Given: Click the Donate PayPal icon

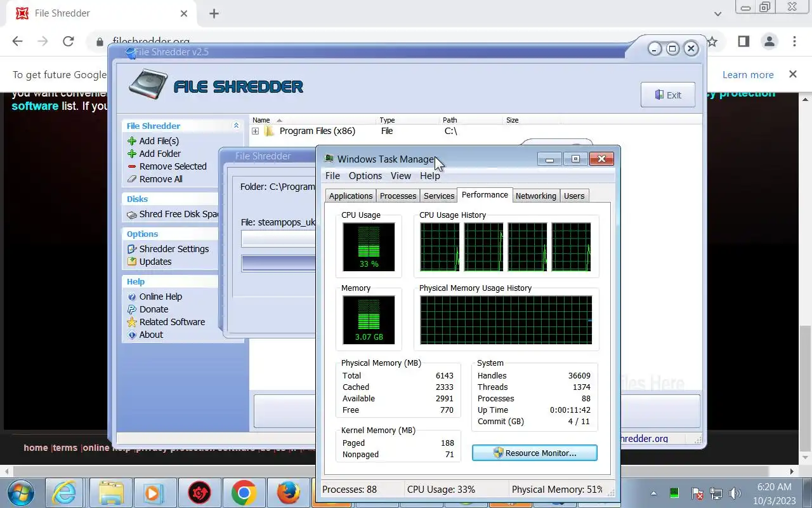Looking at the screenshot, I should (132, 309).
